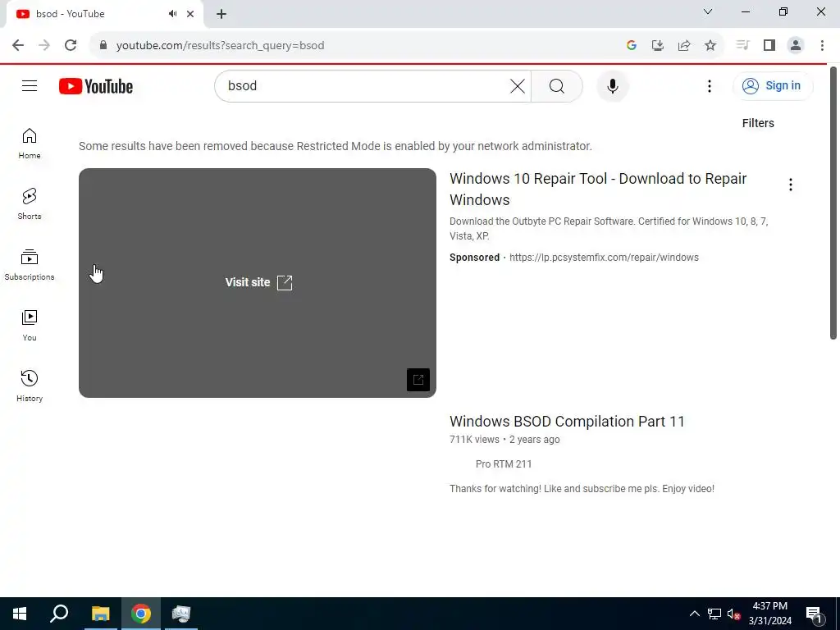Click the external link icon on ad thumbnail
Viewport: 840px width, 630px height.
418,380
